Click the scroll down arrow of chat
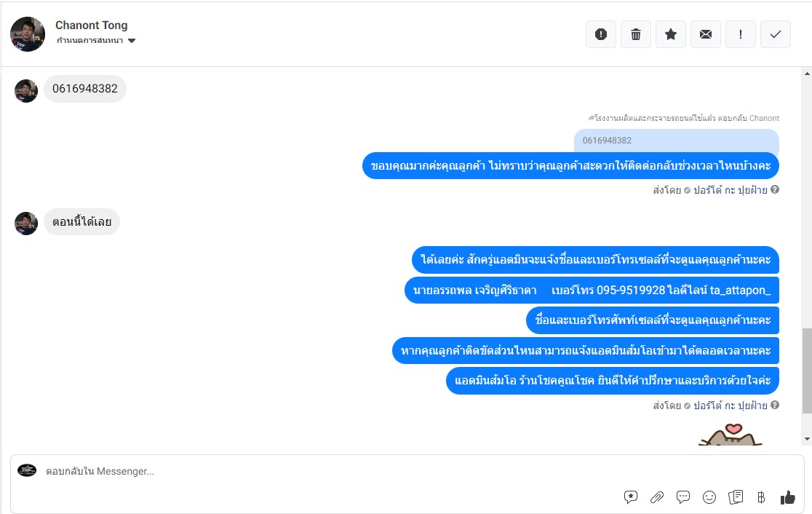This screenshot has width=812, height=514. 807,440
